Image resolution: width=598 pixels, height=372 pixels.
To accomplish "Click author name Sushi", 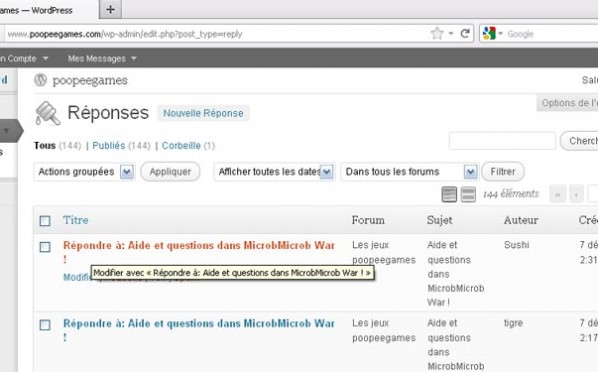I will 516,245.
